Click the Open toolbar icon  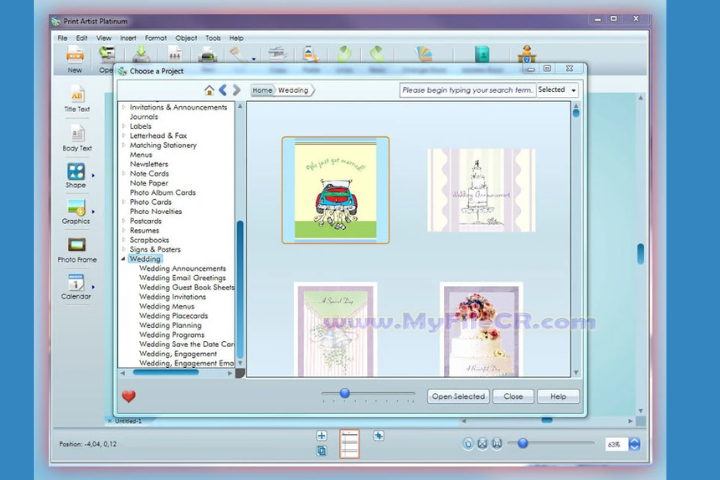pos(107,55)
